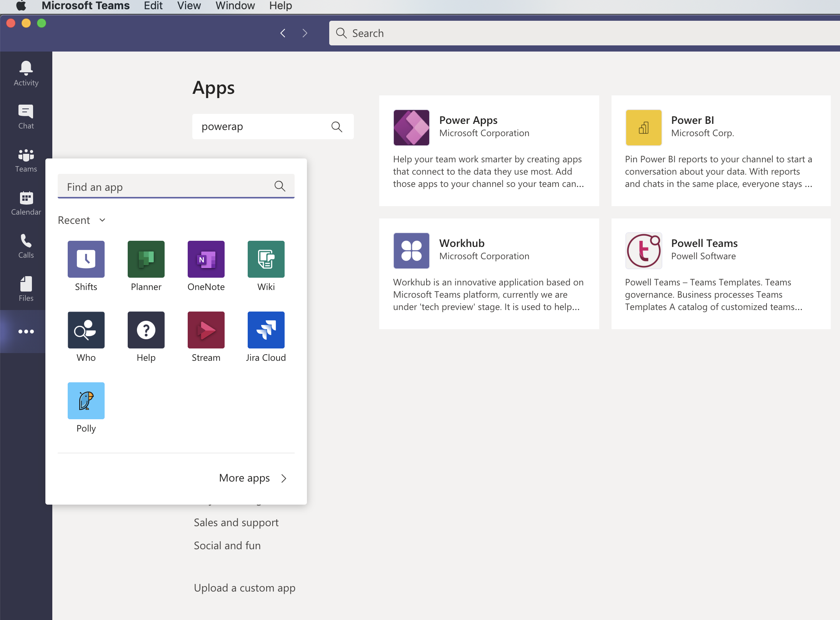Viewport: 840px width, 620px height.
Task: Go to Calendar in sidebar
Action: (x=26, y=203)
